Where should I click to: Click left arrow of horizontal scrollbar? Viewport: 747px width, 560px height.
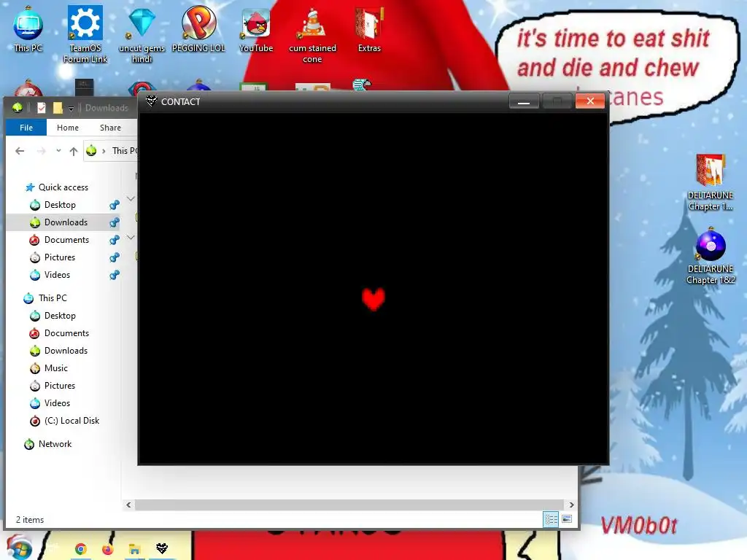click(x=128, y=505)
